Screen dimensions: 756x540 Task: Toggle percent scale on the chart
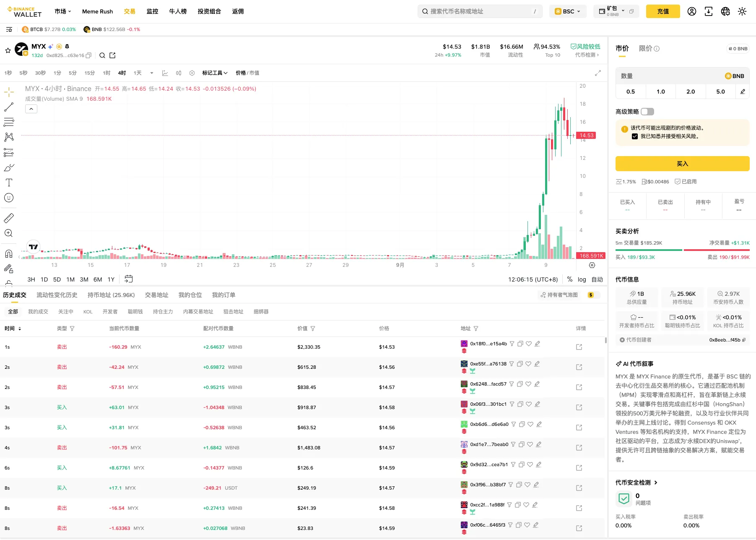click(569, 279)
